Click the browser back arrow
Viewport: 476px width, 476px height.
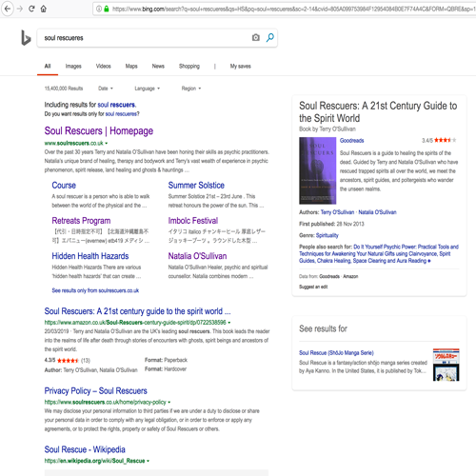tap(8, 9)
